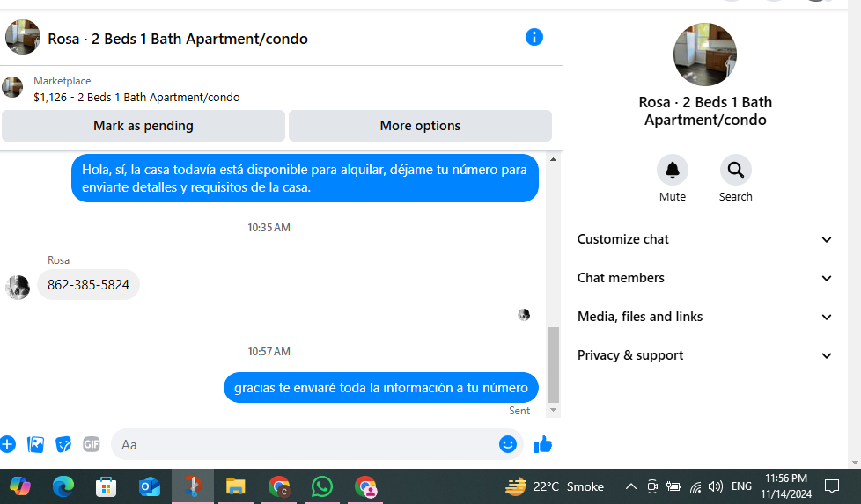Click the listing thumbnail in chat header

point(23,37)
